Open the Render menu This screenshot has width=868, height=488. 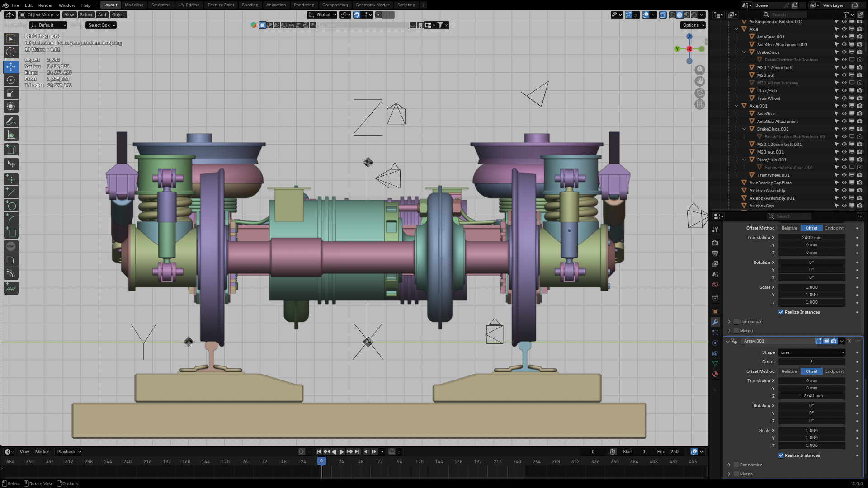[45, 5]
